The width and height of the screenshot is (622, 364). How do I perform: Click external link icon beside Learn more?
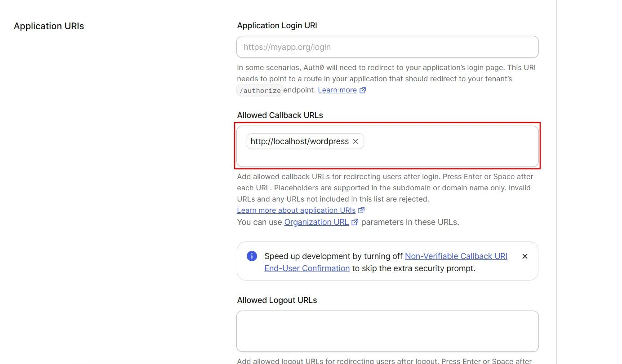point(362,90)
